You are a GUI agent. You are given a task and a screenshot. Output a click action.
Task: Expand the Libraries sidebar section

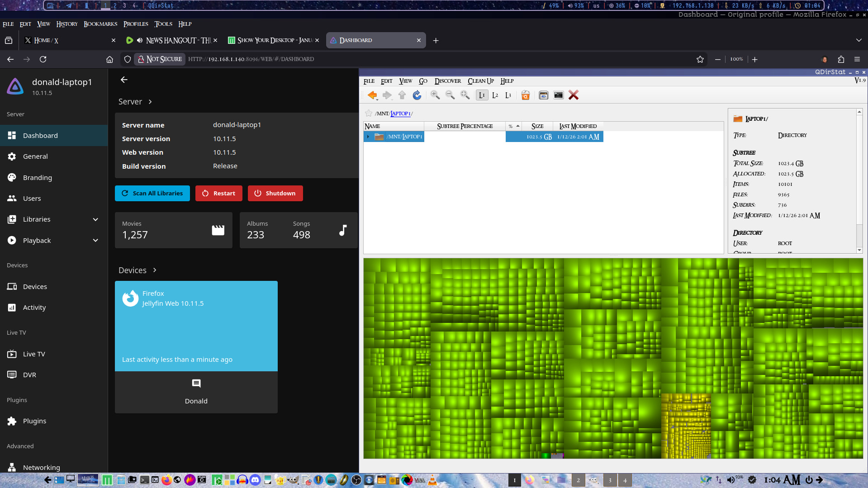tap(95, 219)
